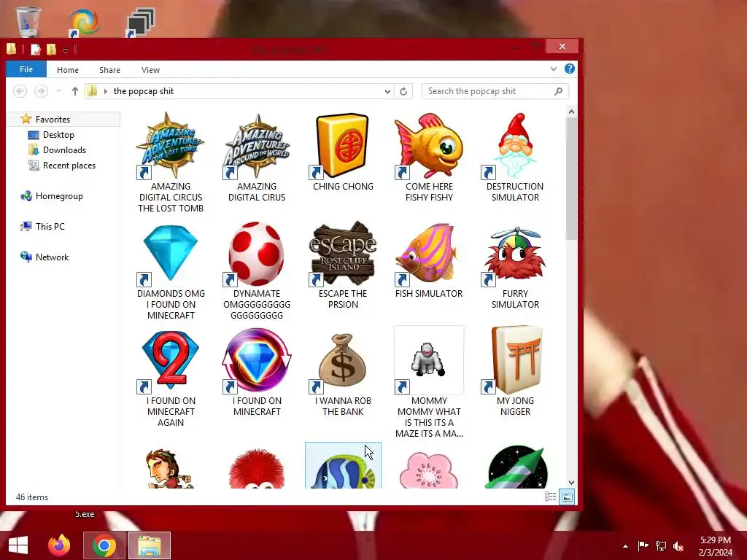This screenshot has width=747, height=560.
Task: Click the I FOUND ON MINECRAFT twist gem icon
Action: point(257,360)
